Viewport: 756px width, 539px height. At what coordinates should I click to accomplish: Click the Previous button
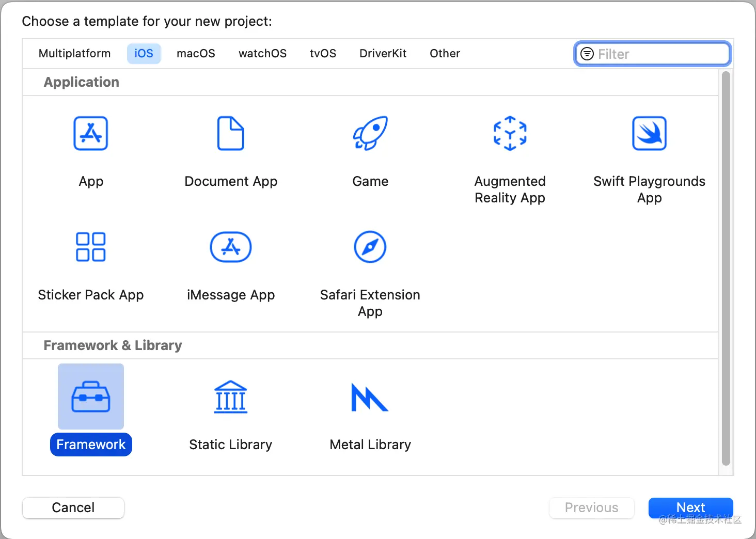point(592,508)
